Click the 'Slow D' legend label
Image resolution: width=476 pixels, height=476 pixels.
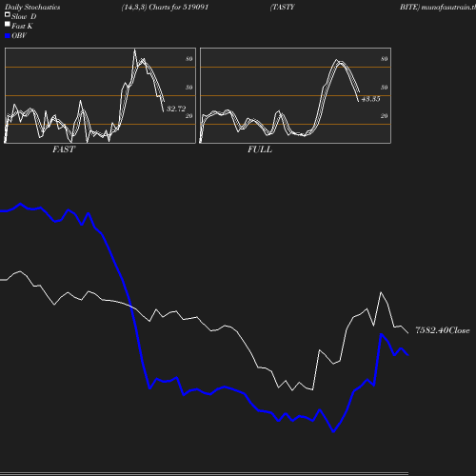coord(24,16)
